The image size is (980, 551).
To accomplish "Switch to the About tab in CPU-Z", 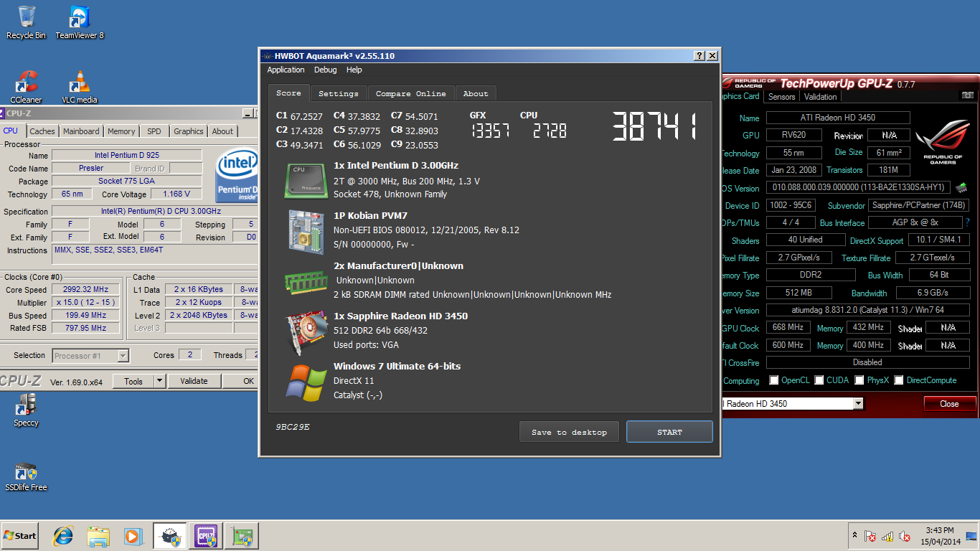I will (x=222, y=131).
